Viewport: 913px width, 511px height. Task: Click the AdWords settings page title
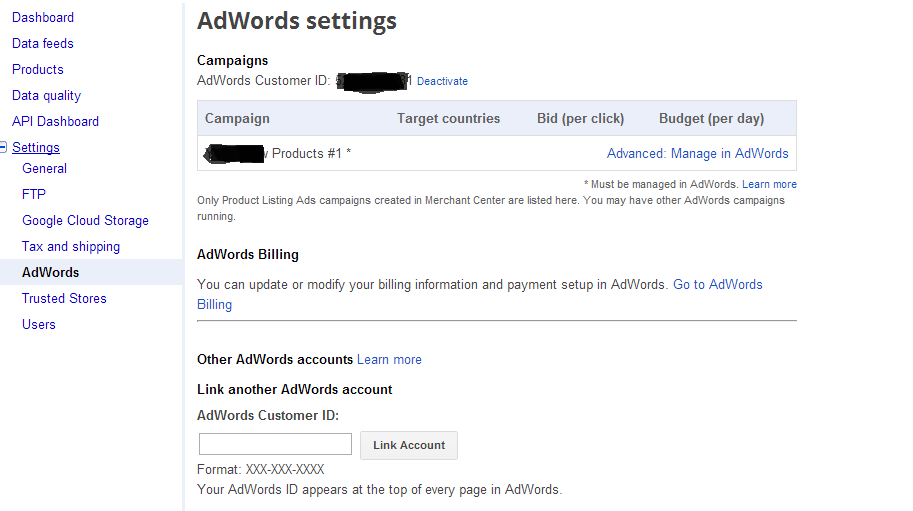(297, 22)
